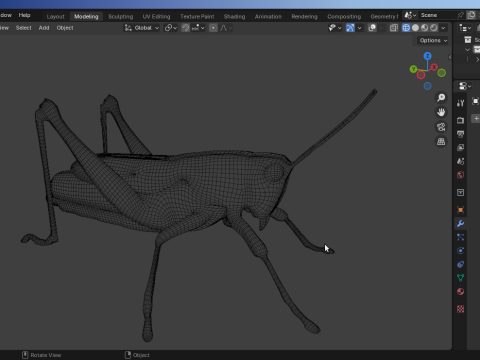This screenshot has height=360, width=480.
Task: Switch to the Layout workspace tab
Action: click(x=55, y=16)
